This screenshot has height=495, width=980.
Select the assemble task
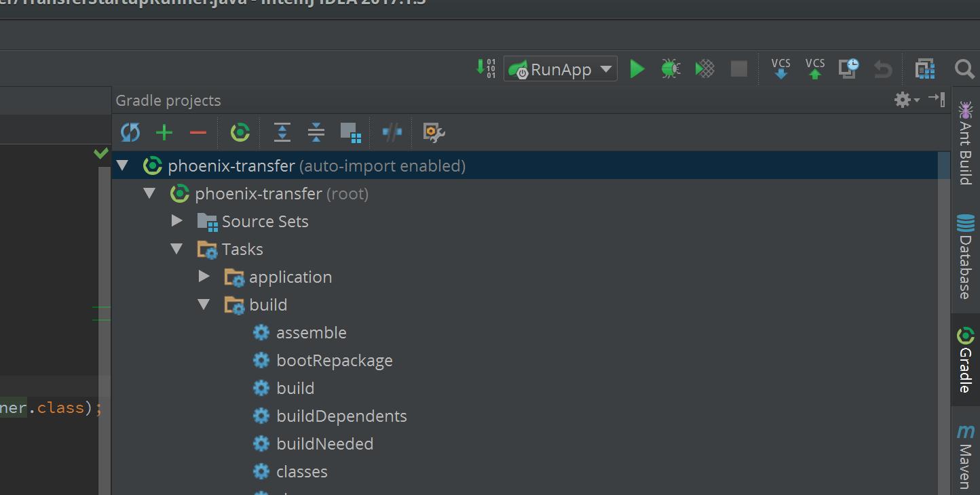click(x=312, y=332)
